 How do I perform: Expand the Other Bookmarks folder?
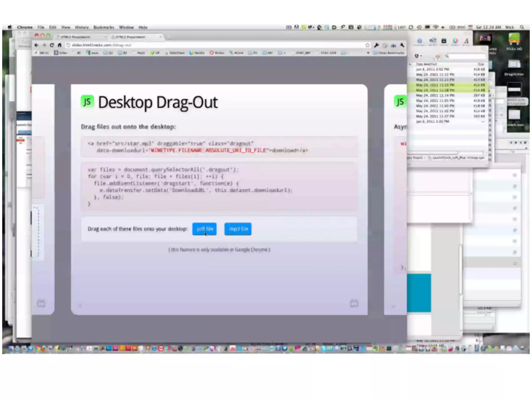tap(389, 53)
